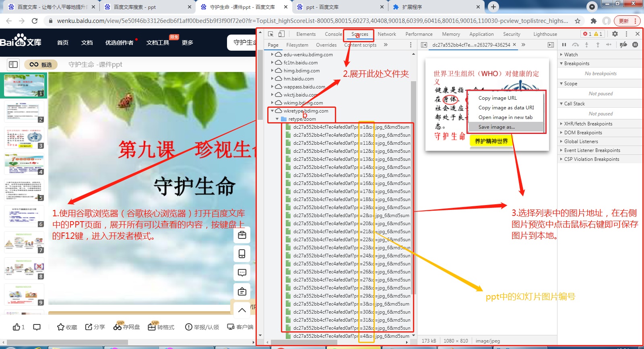Hide the debugger sidebar pane
Screen dimensions: 644x349
point(551,45)
